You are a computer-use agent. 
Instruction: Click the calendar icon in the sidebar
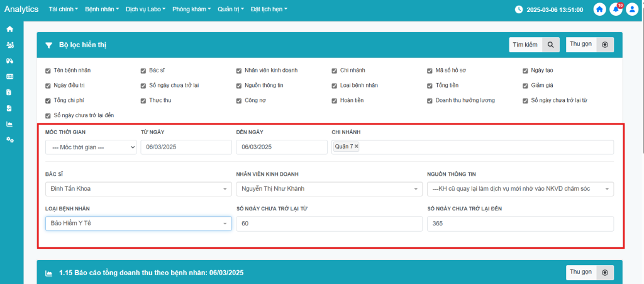(9, 77)
